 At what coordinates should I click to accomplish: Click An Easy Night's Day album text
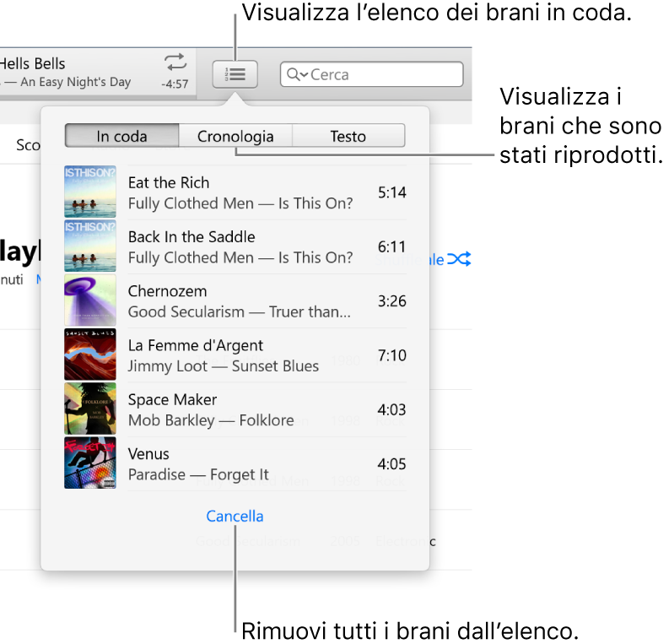(x=76, y=82)
